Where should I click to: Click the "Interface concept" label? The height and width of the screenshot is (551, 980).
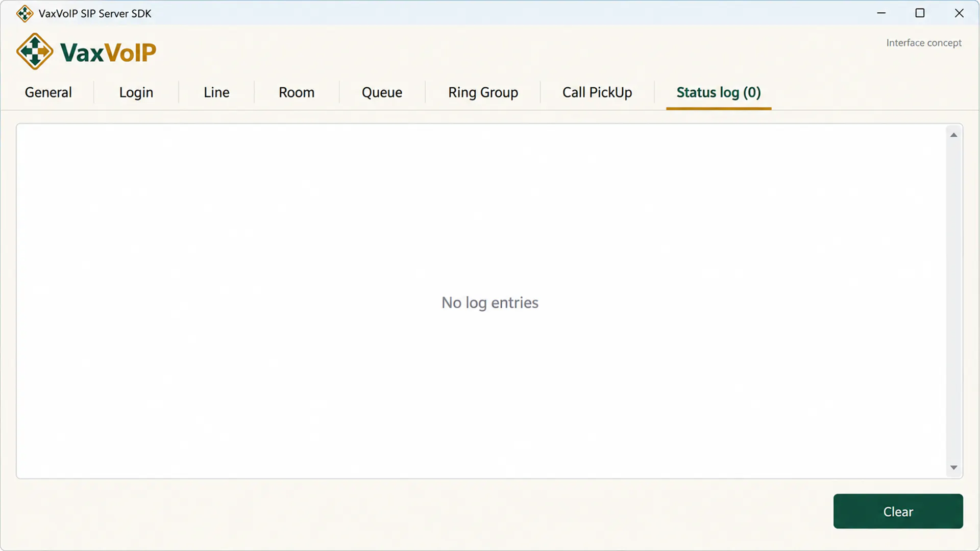pyautogui.click(x=924, y=43)
